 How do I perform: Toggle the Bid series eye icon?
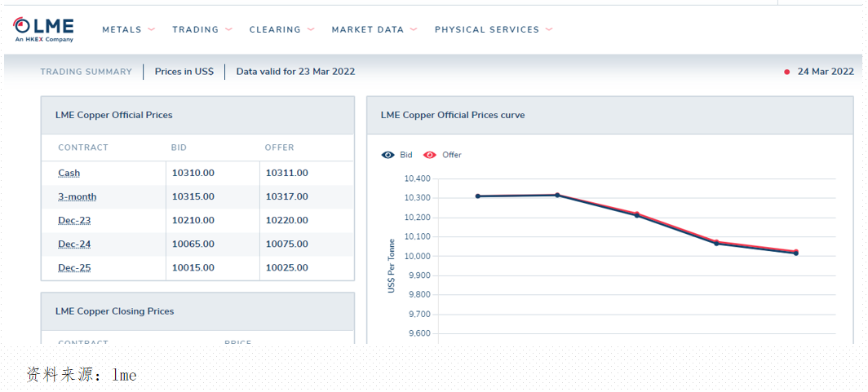click(x=387, y=155)
